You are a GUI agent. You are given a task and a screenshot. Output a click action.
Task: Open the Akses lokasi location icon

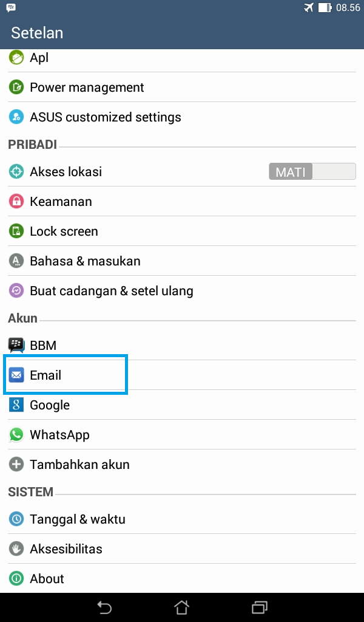16,171
